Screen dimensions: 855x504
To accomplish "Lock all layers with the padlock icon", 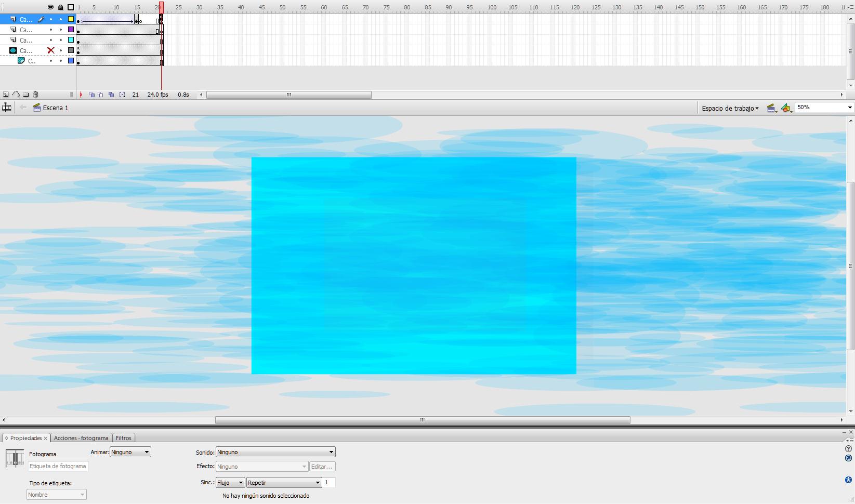I will pos(60,7).
